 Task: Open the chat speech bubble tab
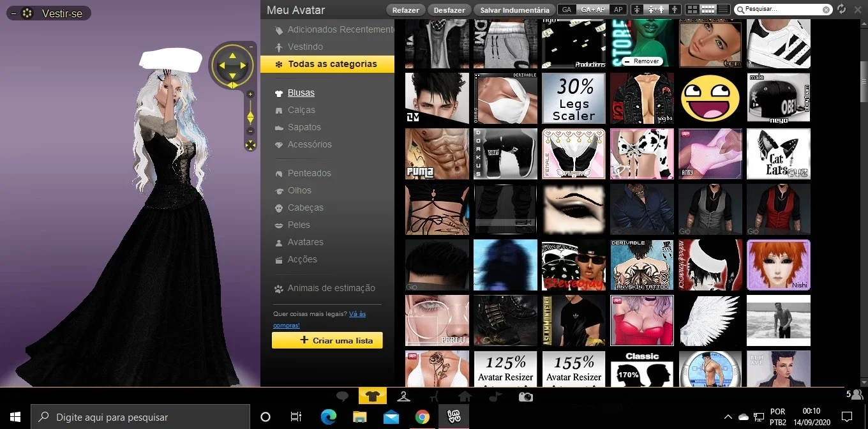pos(342,396)
